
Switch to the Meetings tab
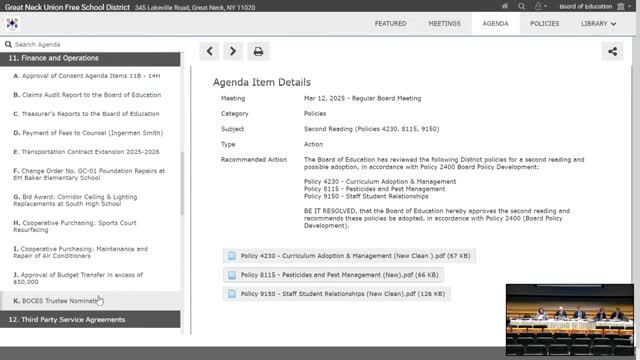444,24
